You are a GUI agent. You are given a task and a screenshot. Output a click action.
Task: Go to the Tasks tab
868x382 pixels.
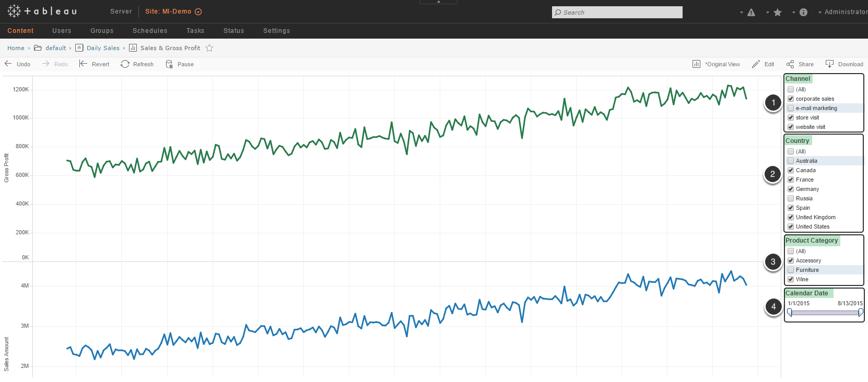coord(195,31)
